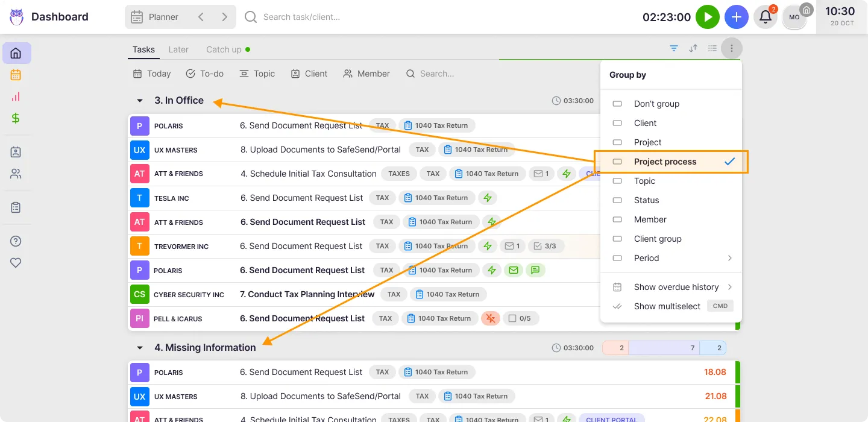
Task: Click the automation disabled icon on Pell & Icarus row
Action: (490, 318)
